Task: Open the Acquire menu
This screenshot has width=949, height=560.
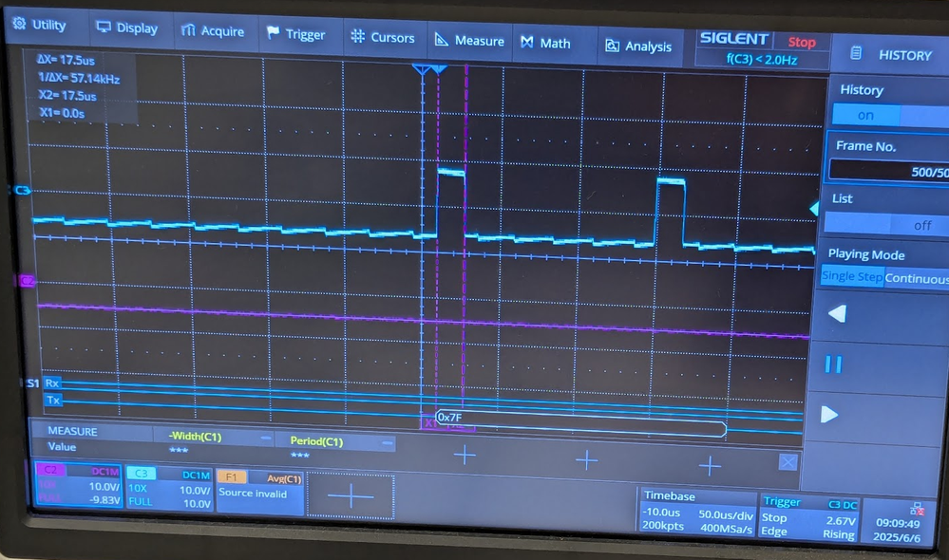Action: coord(213,30)
